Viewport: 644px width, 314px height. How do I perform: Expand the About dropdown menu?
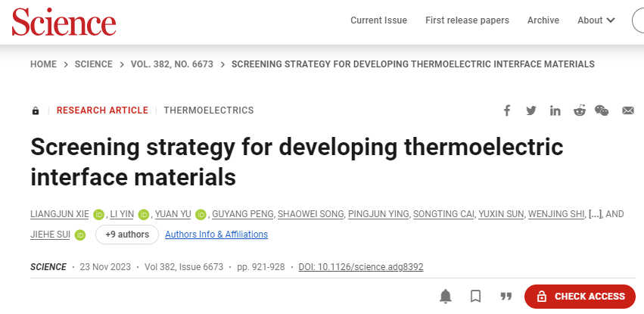(596, 20)
